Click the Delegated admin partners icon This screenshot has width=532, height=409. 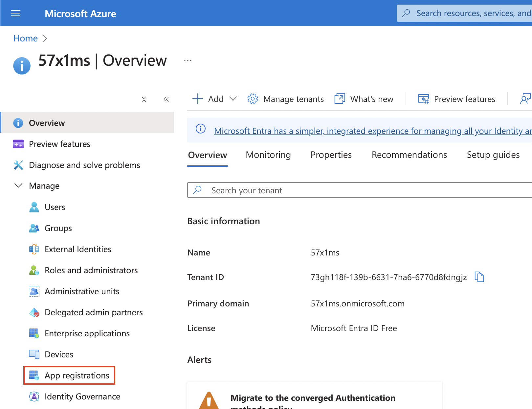tap(34, 312)
